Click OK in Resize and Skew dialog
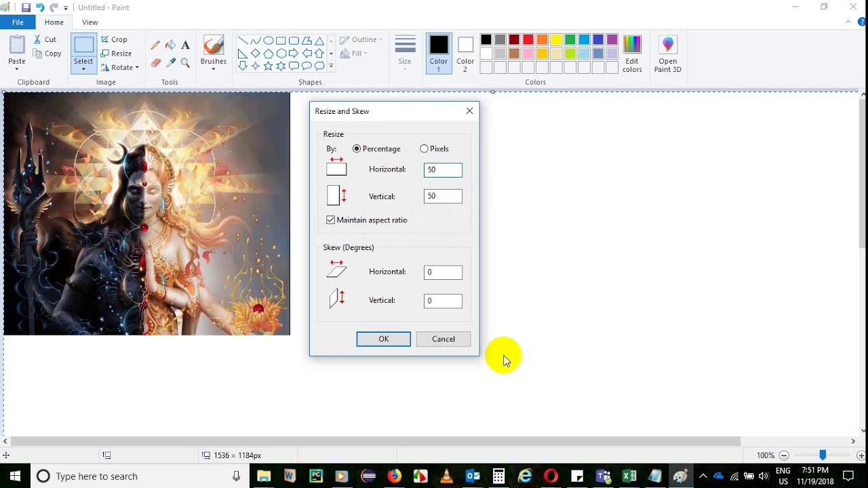 coord(384,339)
